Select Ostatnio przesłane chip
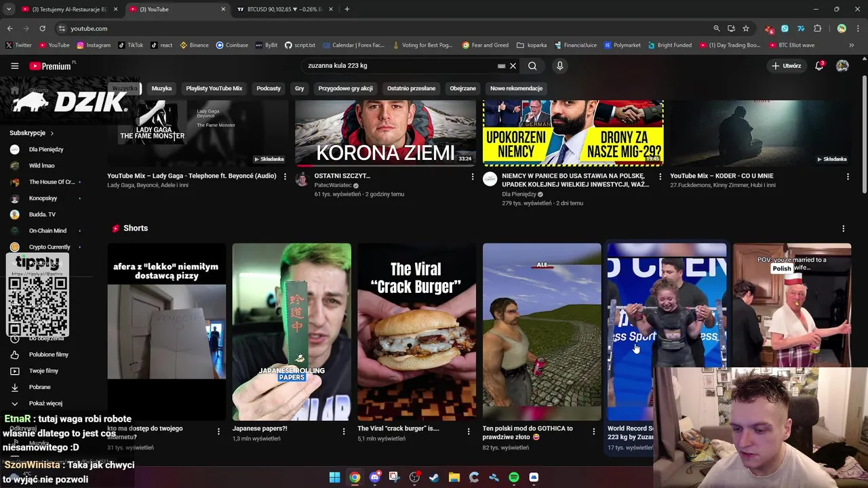This screenshot has width=868, height=488. point(411,88)
